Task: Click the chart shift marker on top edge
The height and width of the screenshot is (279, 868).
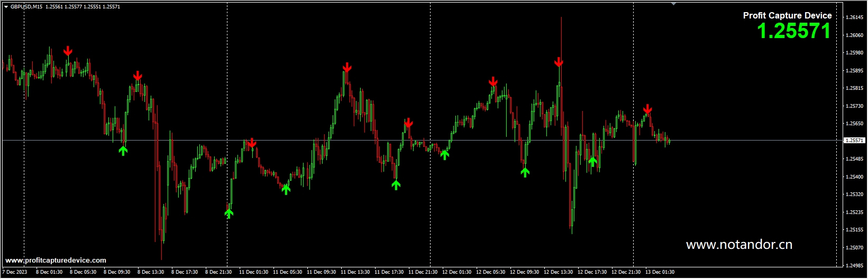Action: [673, 4]
